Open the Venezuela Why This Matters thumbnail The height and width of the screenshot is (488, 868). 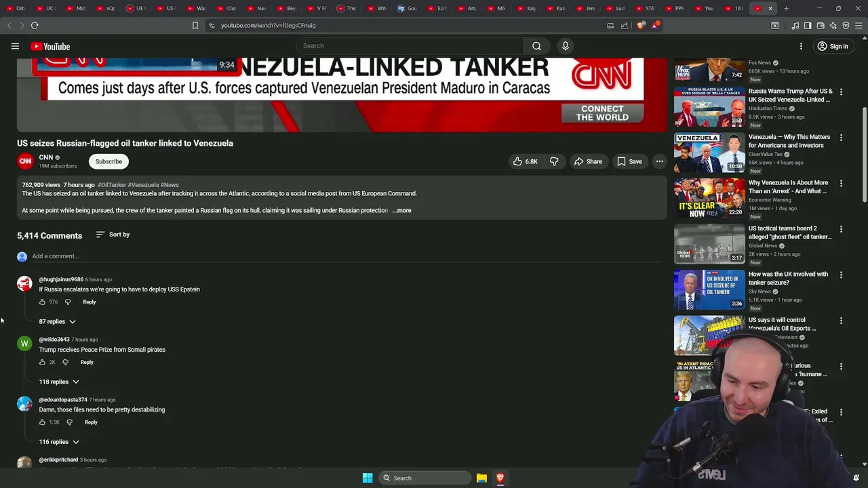[709, 152]
